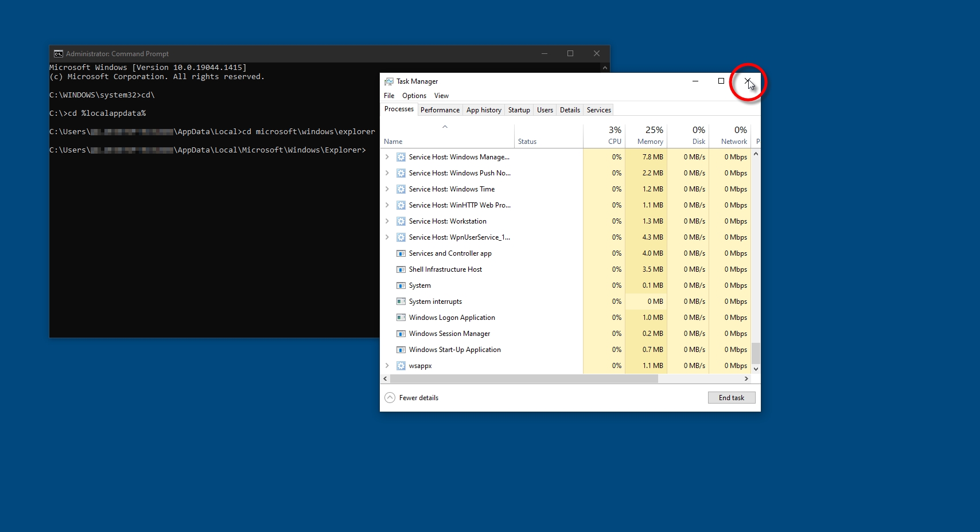
Task: Click the wsappx gear icon
Action: click(x=401, y=366)
